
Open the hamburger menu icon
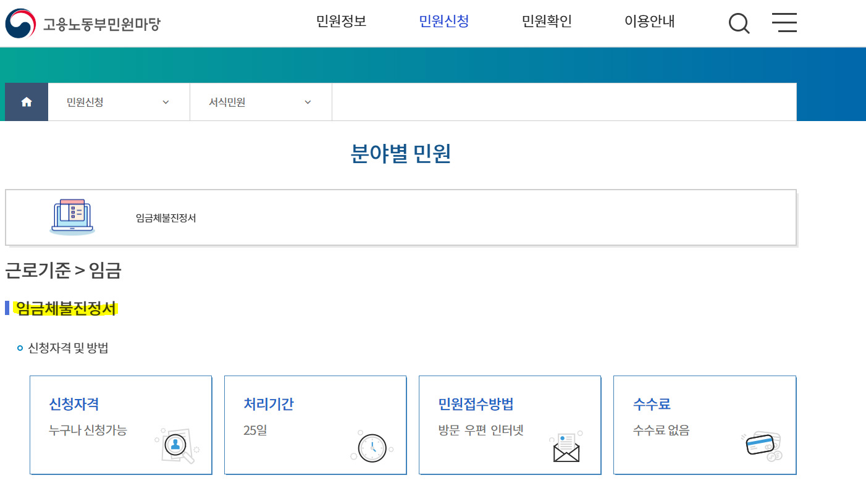784,22
